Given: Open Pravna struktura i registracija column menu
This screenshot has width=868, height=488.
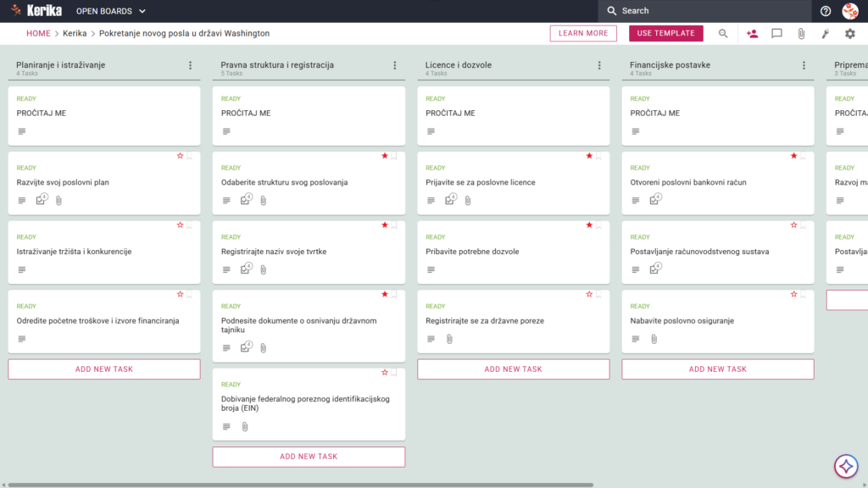Looking at the screenshot, I should click(x=395, y=65).
